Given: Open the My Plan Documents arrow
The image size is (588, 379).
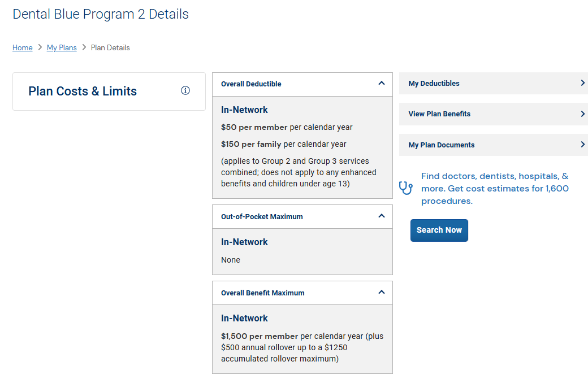Looking at the screenshot, I should [583, 145].
